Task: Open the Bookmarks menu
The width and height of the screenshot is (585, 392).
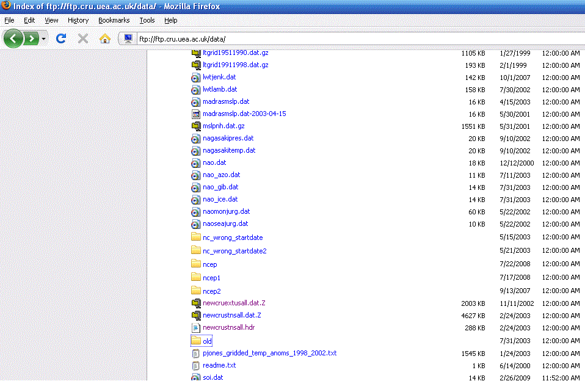Action: (x=114, y=20)
